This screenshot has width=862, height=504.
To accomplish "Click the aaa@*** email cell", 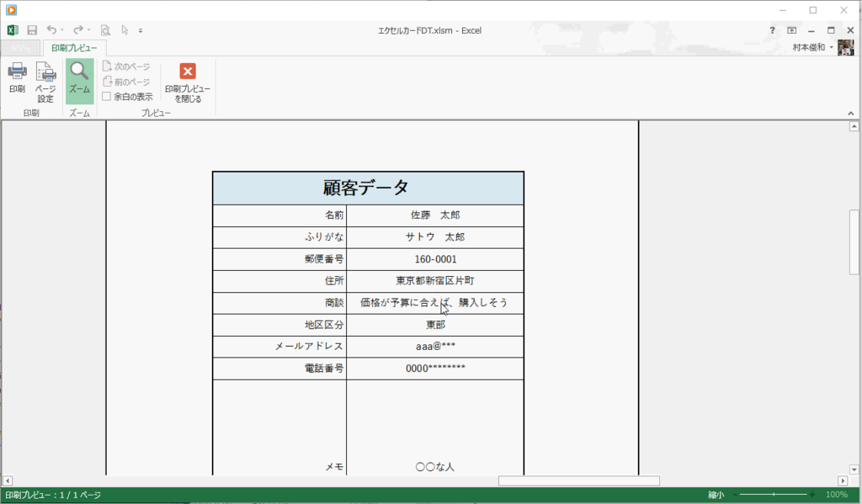I will click(435, 347).
